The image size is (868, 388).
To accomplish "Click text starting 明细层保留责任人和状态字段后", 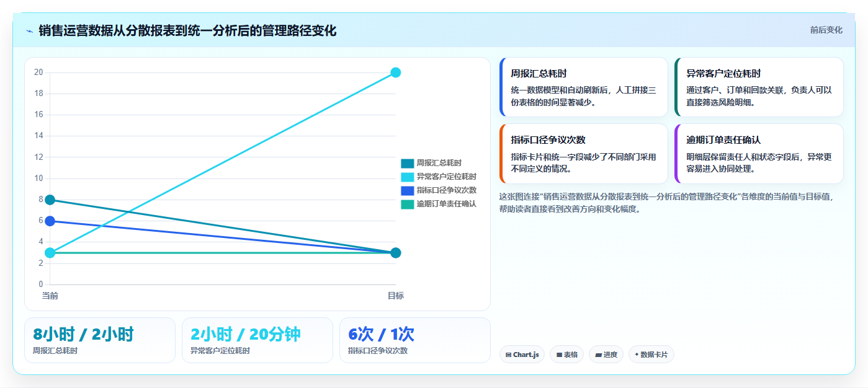I will [x=759, y=162].
